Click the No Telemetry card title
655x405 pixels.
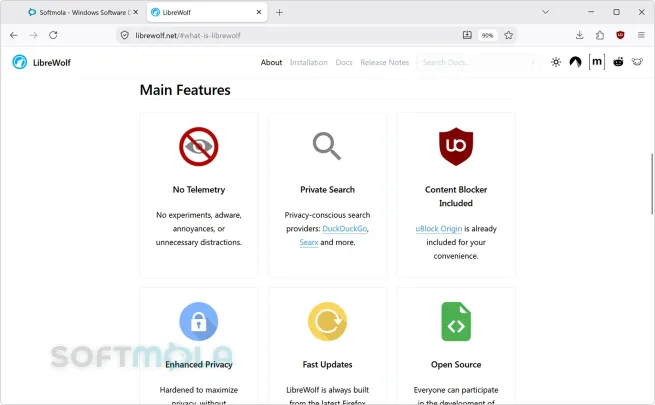[x=199, y=190]
